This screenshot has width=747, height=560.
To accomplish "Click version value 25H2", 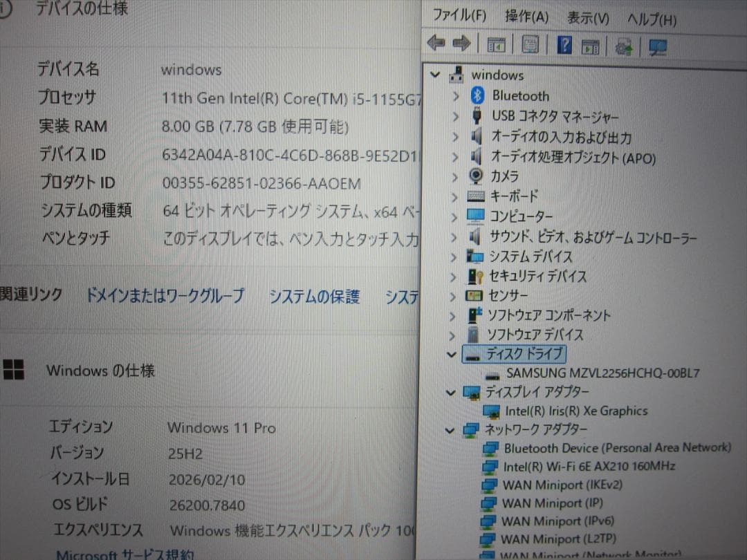I will (185, 454).
